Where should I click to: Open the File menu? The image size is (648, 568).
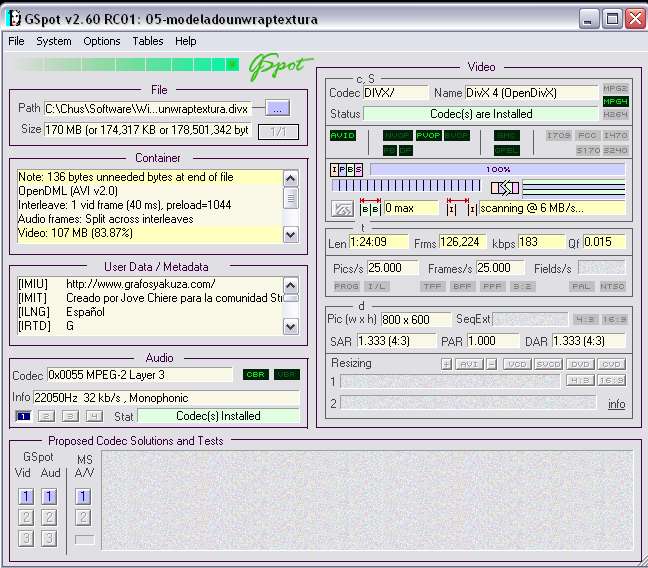16,41
